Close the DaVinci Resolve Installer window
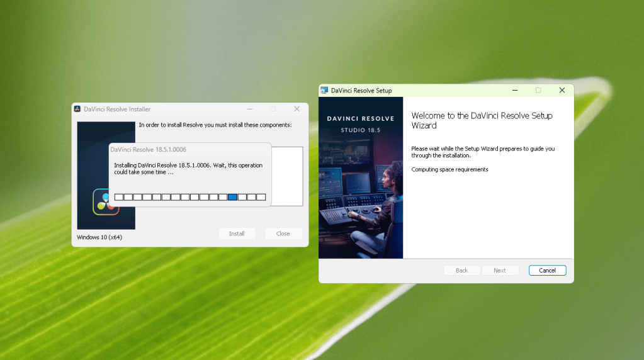 coord(297,109)
